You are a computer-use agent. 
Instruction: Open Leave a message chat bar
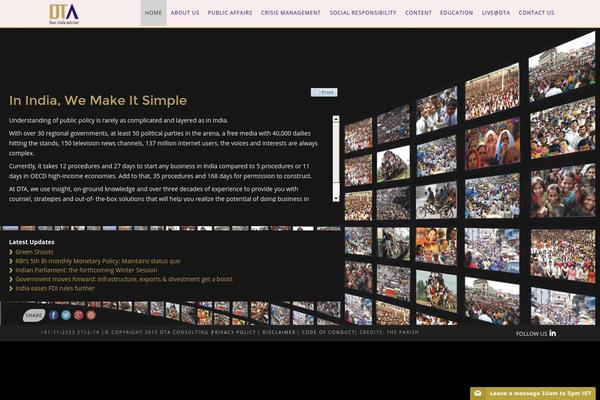(533, 393)
